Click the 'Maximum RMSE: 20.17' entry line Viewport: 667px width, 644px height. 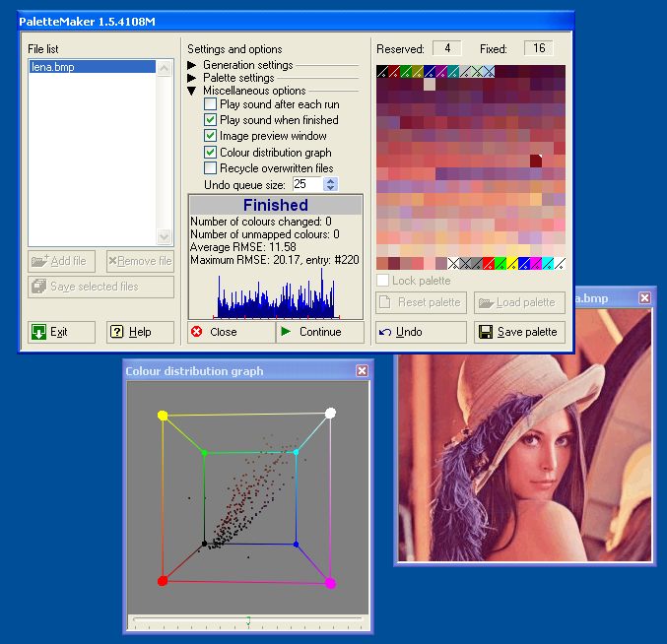click(275, 260)
